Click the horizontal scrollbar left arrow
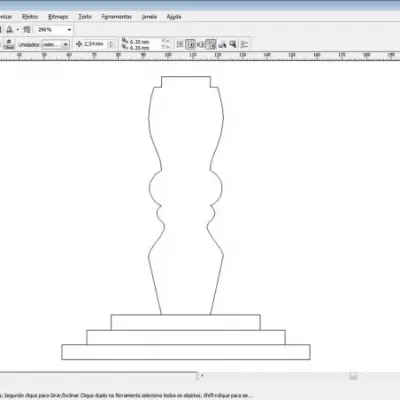This screenshot has width=400, height=400. click(x=202, y=376)
